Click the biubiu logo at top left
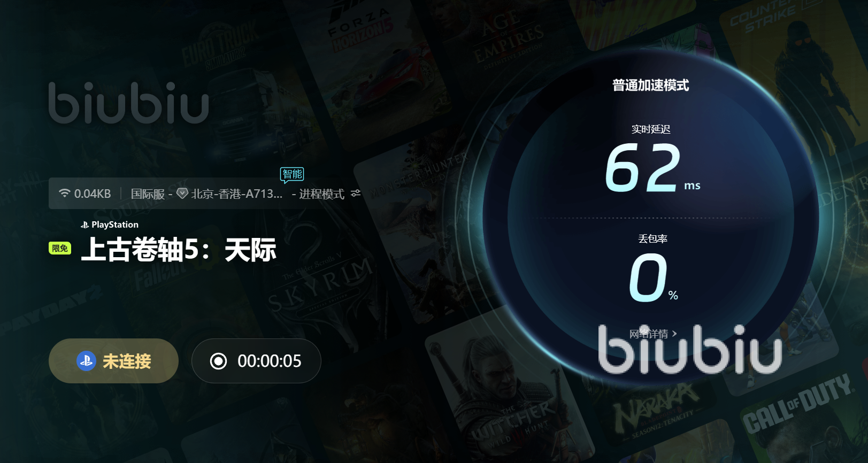The image size is (868, 463). coord(128,103)
